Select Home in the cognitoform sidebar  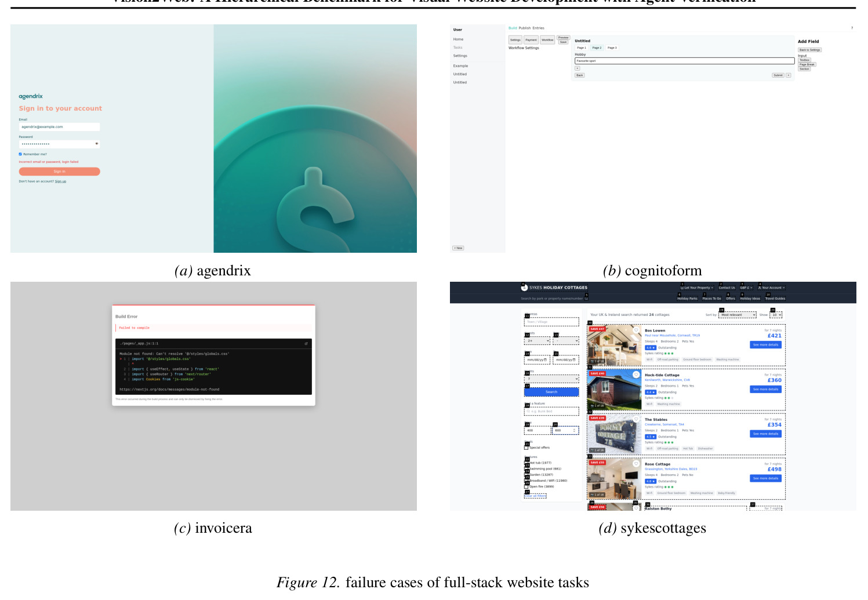click(458, 39)
